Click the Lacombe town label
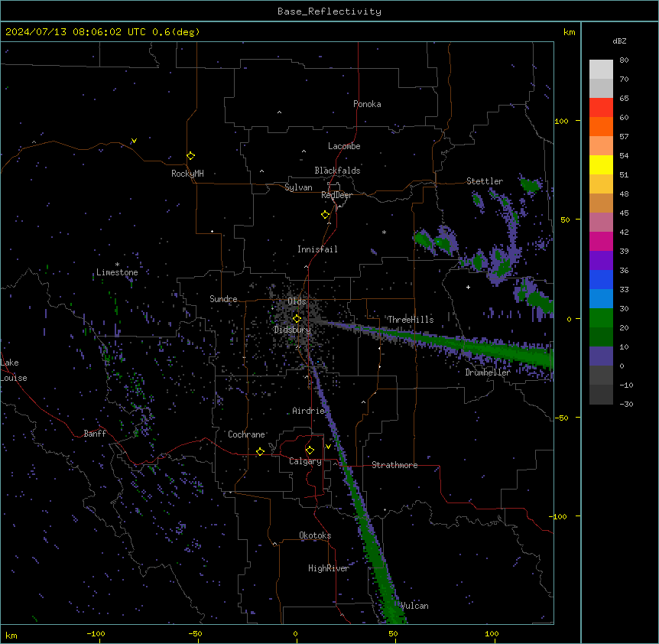659x644 pixels. tap(344, 146)
